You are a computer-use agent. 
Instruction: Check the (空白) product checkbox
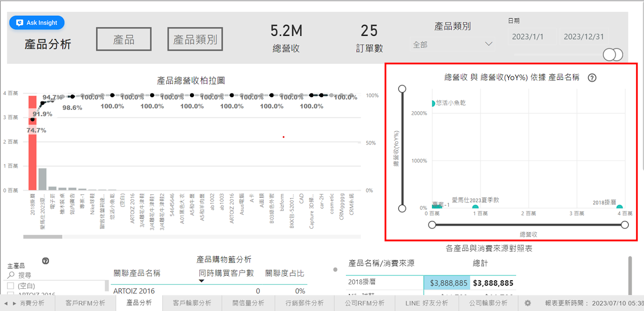[x=11, y=286]
